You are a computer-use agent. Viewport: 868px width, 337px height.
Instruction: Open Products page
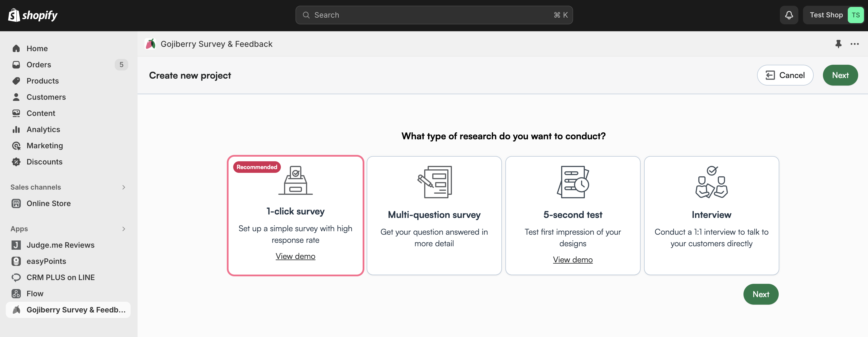pyautogui.click(x=68, y=81)
